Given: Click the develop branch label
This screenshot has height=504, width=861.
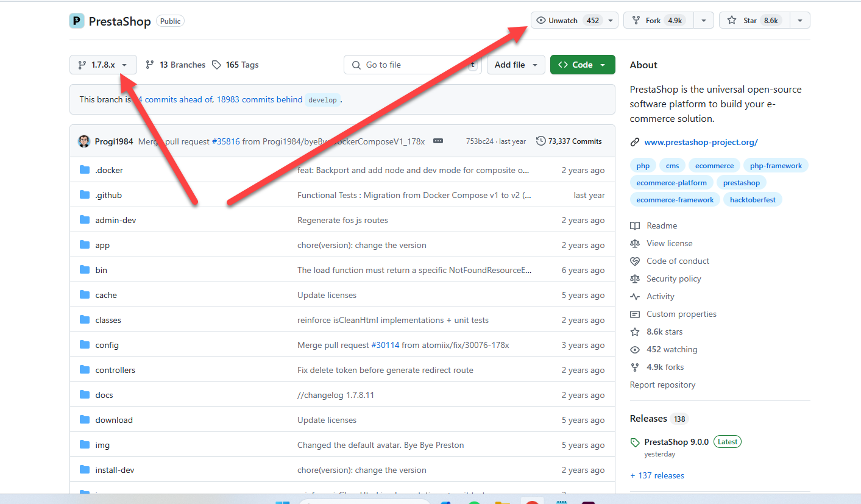Looking at the screenshot, I should tap(322, 100).
